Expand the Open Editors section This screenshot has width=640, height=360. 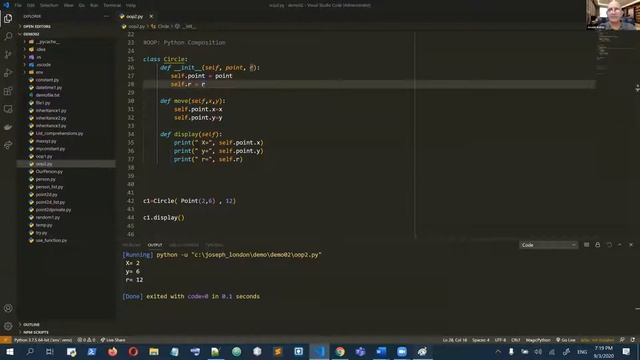[x=37, y=27]
